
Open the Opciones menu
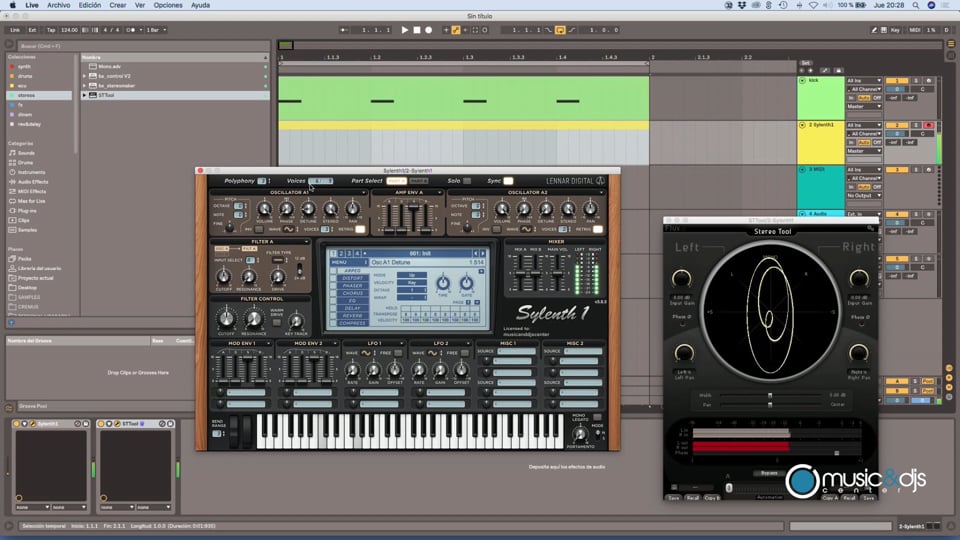[x=168, y=5]
